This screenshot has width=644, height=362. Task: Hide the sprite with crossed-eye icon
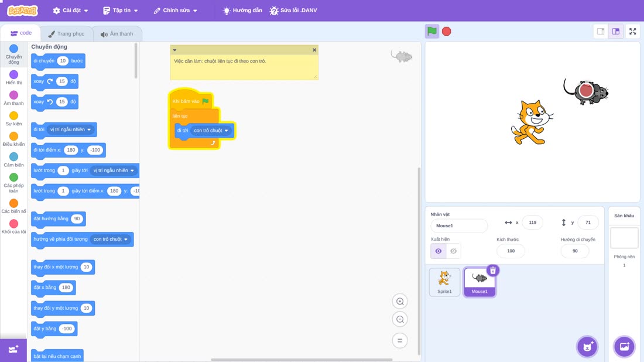[453, 251]
